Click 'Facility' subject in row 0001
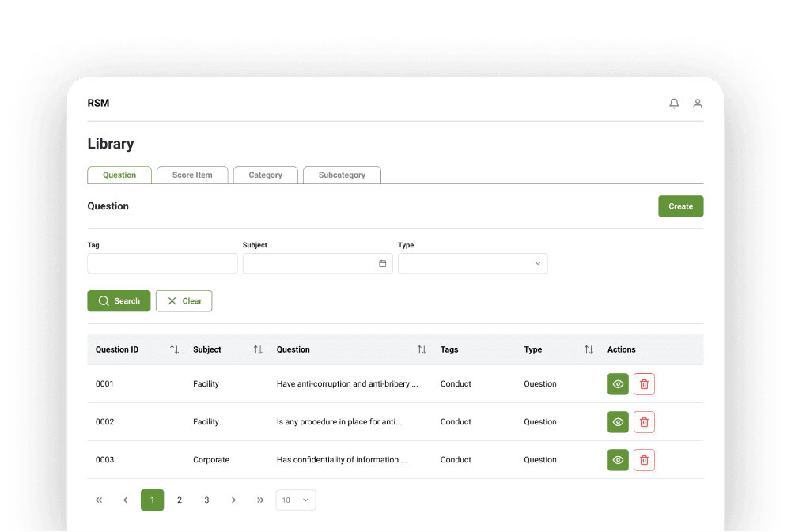Viewport: 791px width, 532px height. [x=206, y=383]
